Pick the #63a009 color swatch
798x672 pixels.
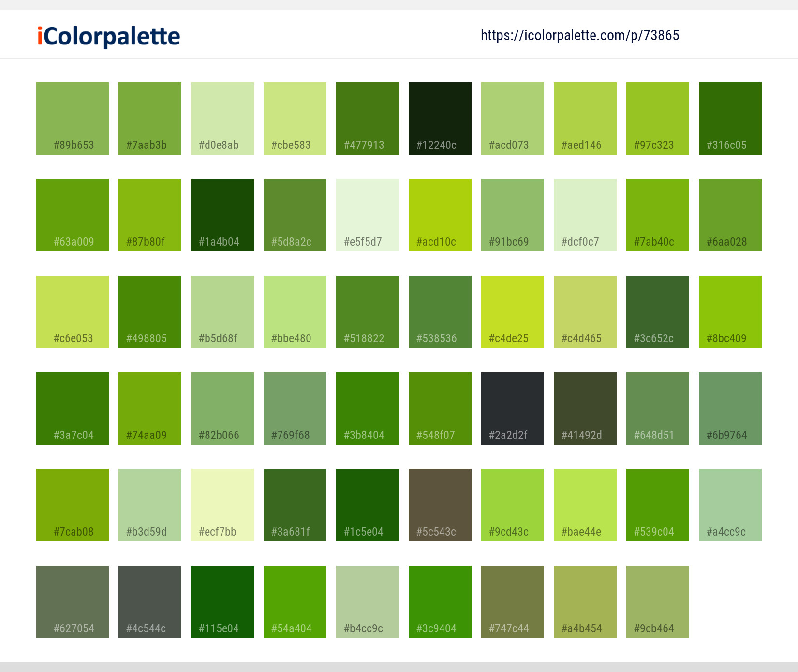pos(73,215)
